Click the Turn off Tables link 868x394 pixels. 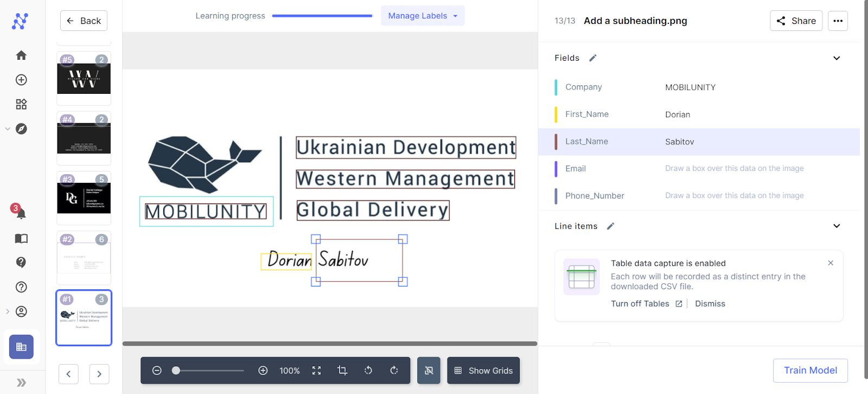646,304
